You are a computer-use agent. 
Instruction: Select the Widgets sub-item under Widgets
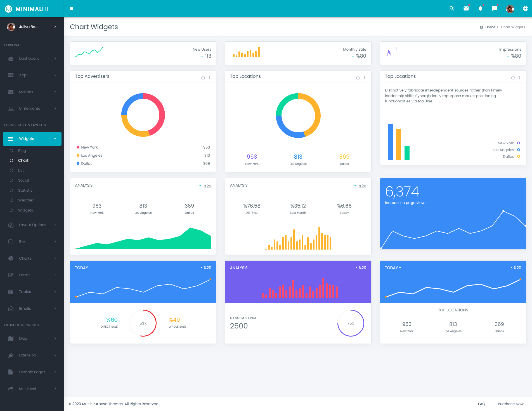pyautogui.click(x=25, y=210)
